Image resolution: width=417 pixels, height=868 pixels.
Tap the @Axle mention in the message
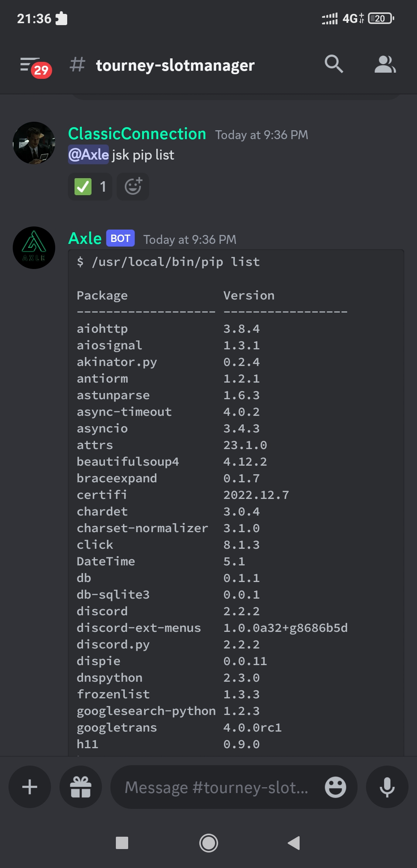click(x=88, y=154)
